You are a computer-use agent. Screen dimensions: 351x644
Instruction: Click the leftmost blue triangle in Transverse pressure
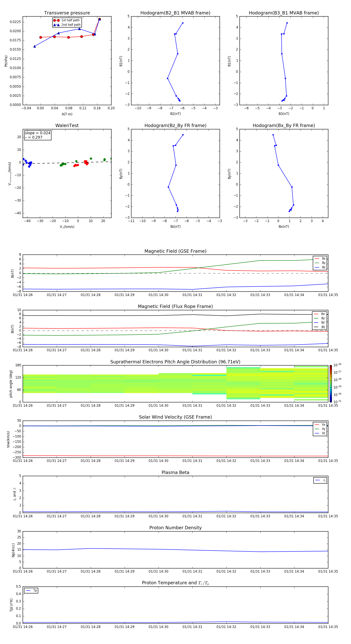point(35,46)
